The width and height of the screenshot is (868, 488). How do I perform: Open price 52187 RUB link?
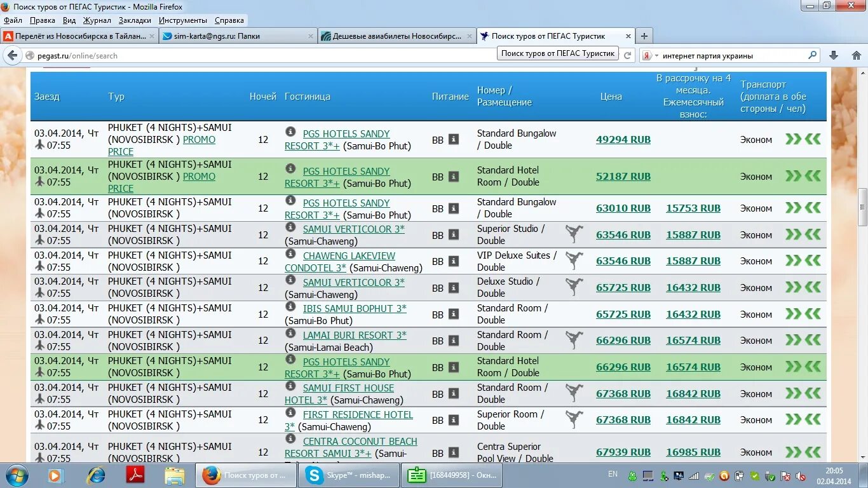623,176
